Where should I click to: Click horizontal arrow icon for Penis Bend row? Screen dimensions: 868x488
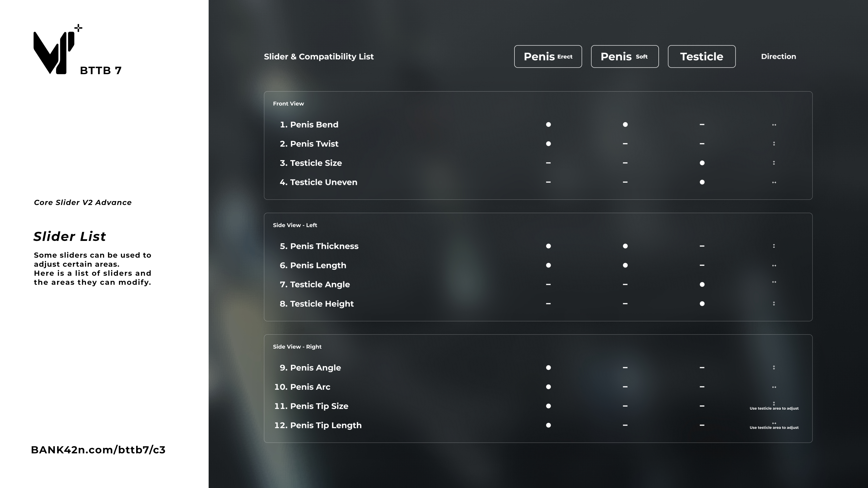(x=774, y=125)
